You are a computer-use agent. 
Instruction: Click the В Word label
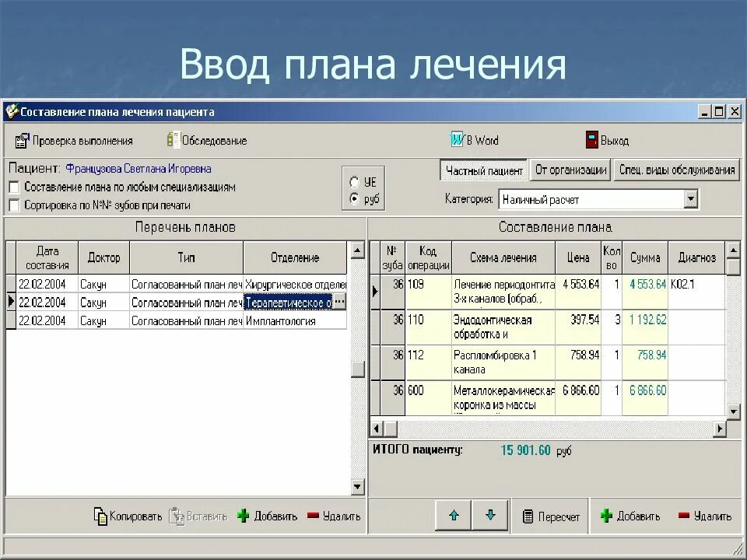click(x=482, y=141)
